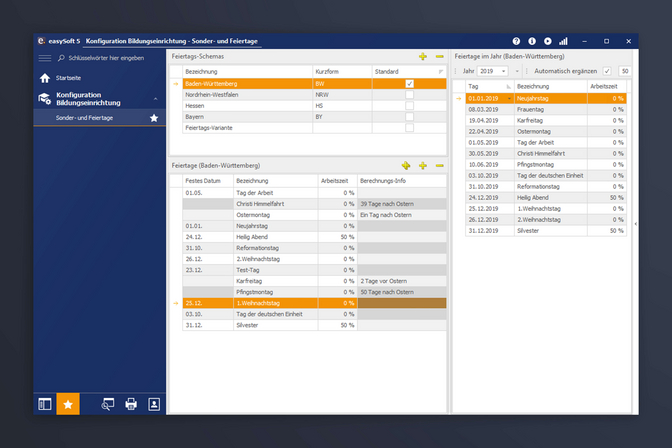
Task: Select Sonder- und Feiertage menu item
Action: pyautogui.click(x=84, y=118)
